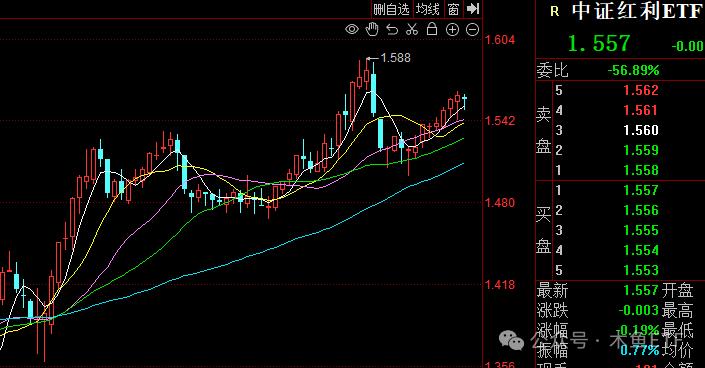The height and width of the screenshot is (368, 705).
Task: Toggle the chart lock icon
Action: pos(432,29)
